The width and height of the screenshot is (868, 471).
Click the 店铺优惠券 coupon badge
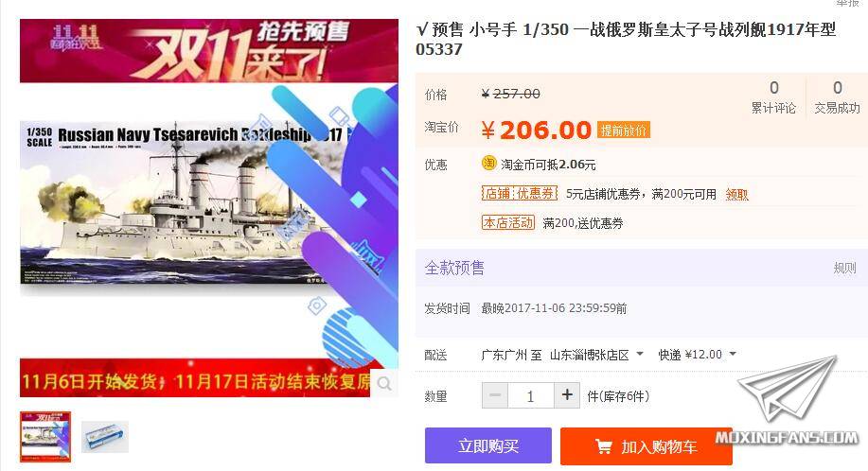point(520,194)
